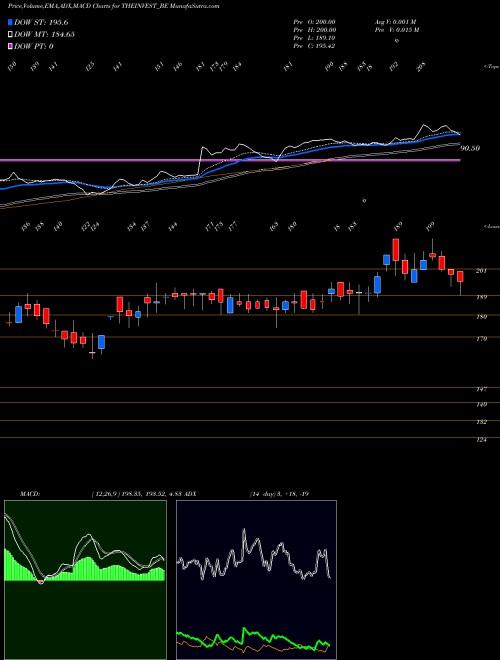Image resolution: width=500 pixels, height=660 pixels.
Task: Click the 'Pre H: 200.00' value
Action: click(314, 30)
